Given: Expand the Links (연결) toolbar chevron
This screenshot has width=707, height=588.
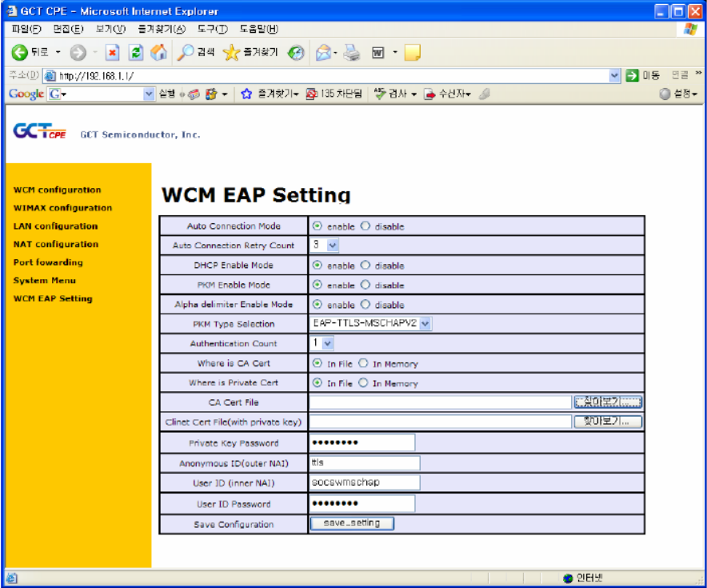Looking at the screenshot, I should coord(698,73).
